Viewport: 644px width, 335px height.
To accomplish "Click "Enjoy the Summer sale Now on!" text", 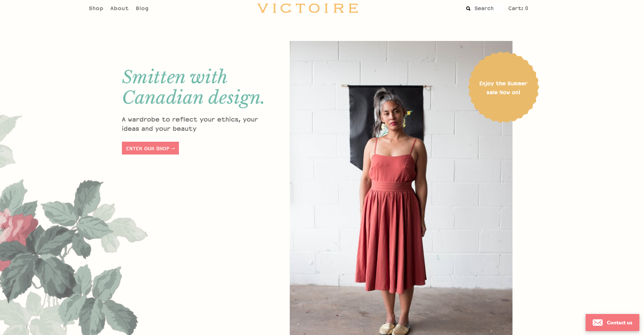I will pos(503,88).
